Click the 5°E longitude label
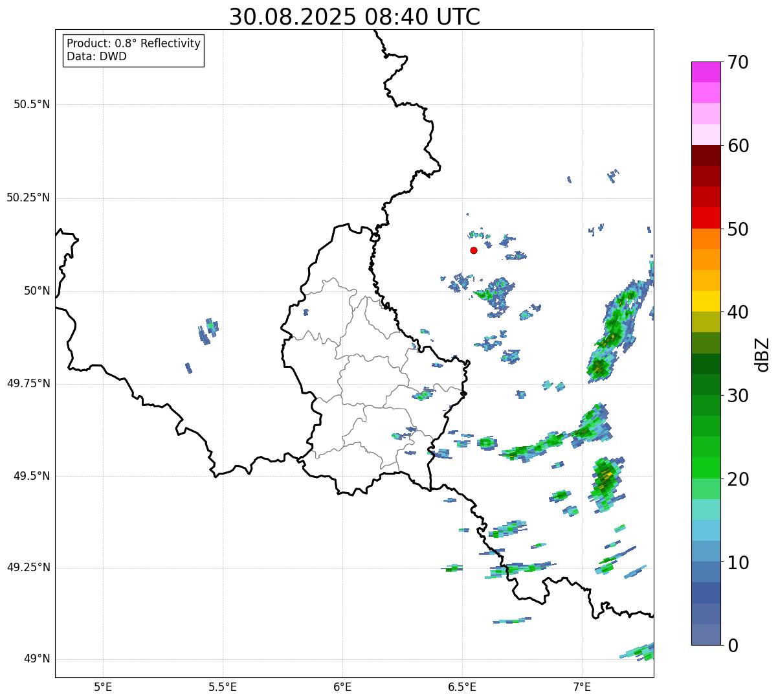Viewport: 778px width, 700px height. tap(103, 686)
